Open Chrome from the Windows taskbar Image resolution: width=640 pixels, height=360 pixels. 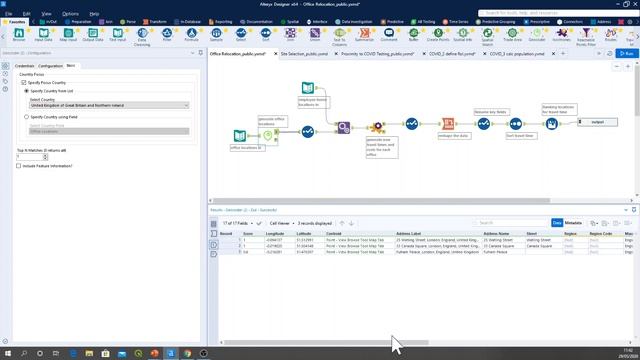[187, 353]
